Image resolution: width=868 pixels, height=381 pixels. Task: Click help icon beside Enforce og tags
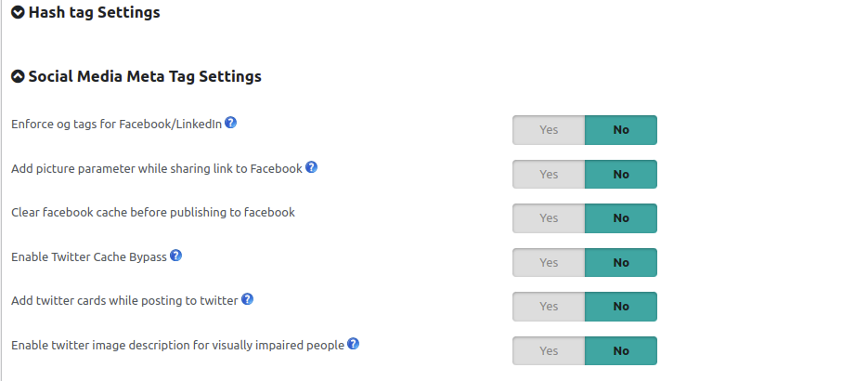coord(231,123)
